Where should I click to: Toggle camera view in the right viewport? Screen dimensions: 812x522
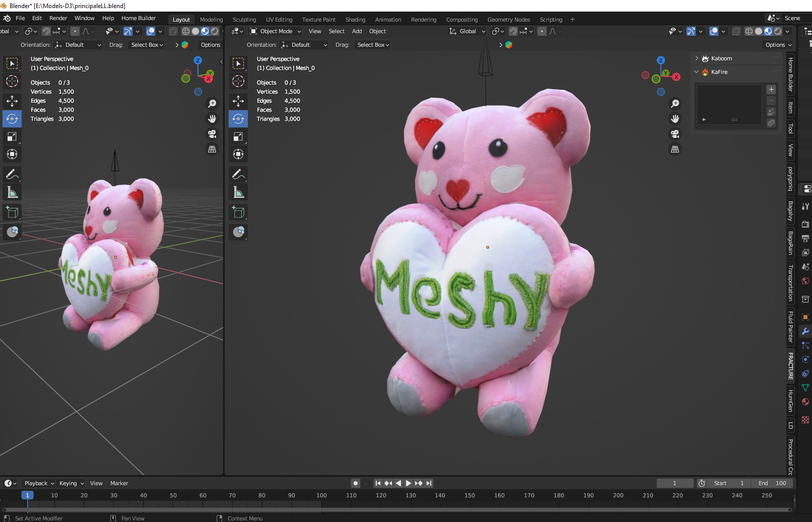coord(675,134)
